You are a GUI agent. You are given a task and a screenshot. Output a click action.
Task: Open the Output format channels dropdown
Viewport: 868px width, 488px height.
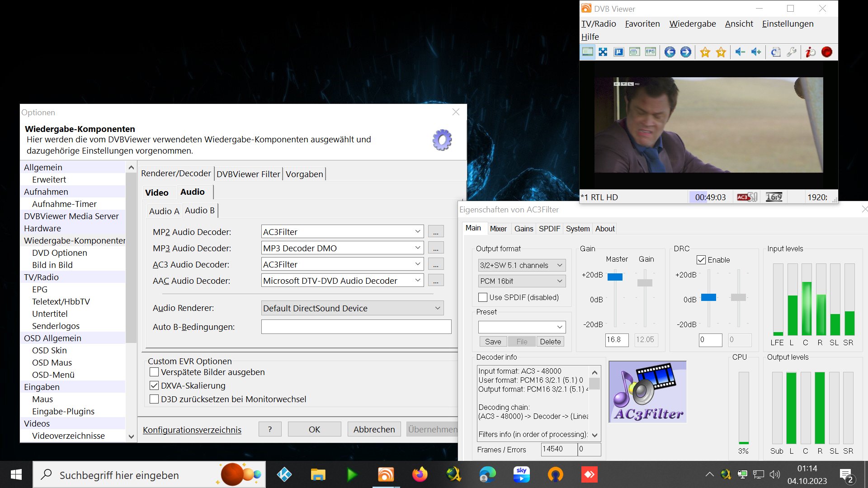point(561,265)
